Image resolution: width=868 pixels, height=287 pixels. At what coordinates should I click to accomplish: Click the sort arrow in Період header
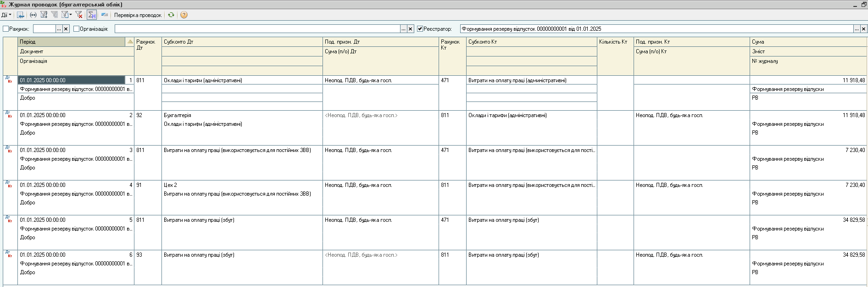130,42
